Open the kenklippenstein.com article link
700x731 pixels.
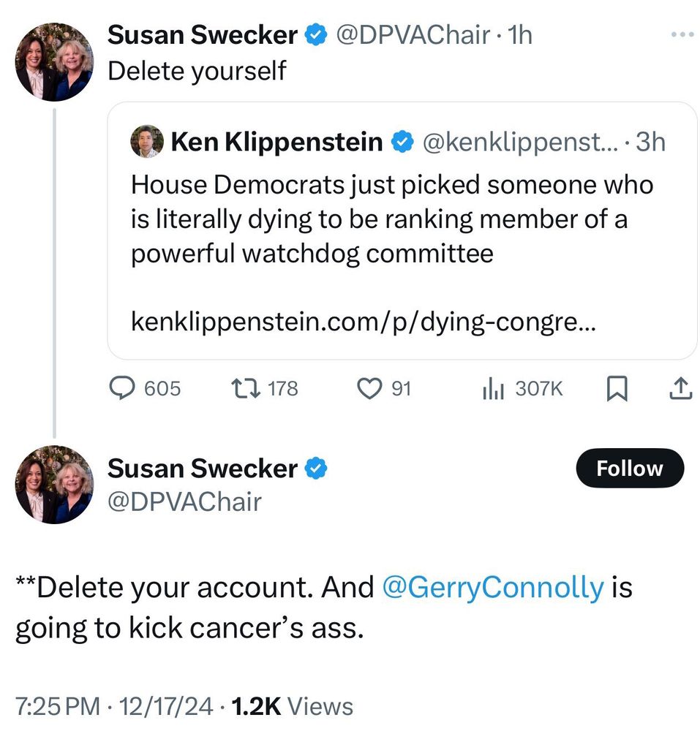364,320
